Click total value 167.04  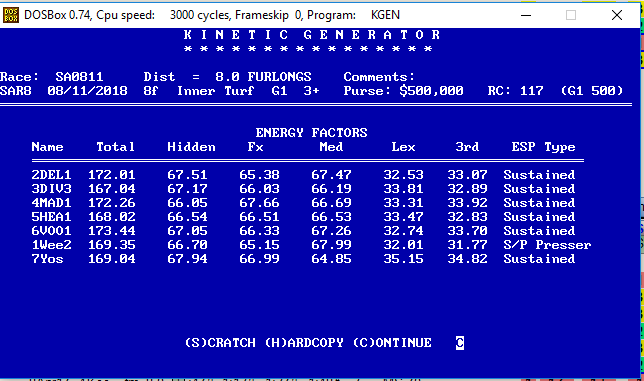[112, 189]
